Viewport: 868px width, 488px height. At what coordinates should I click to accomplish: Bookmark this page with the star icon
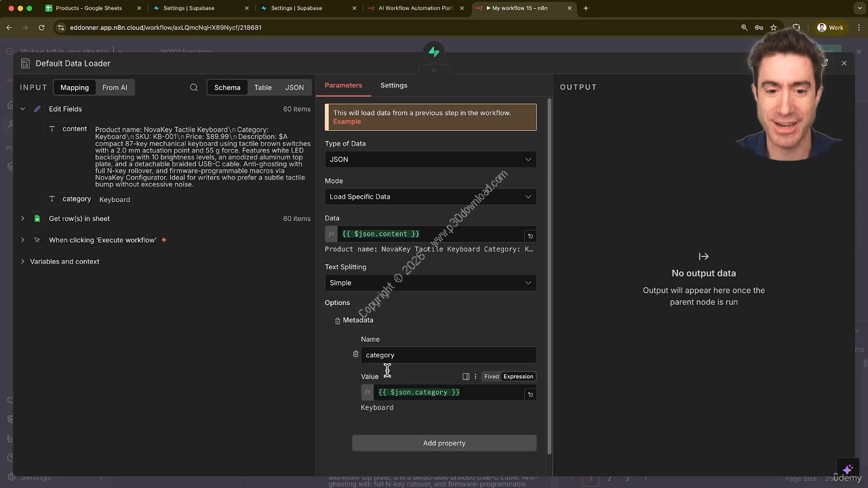(x=773, y=28)
